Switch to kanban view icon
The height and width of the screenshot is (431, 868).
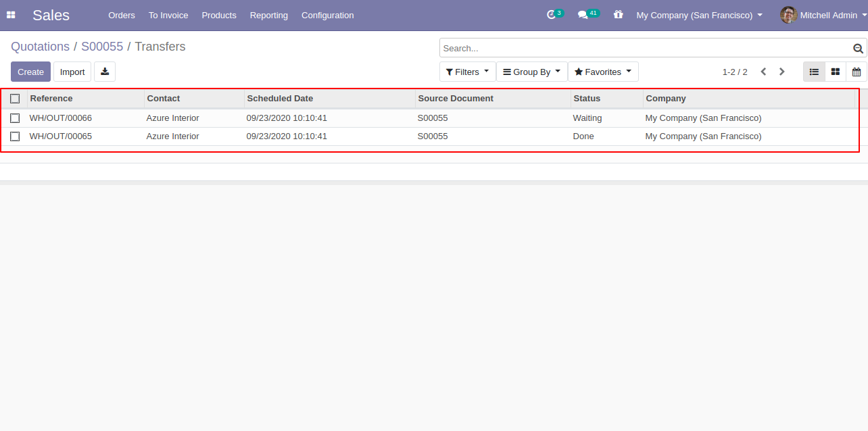(836, 72)
